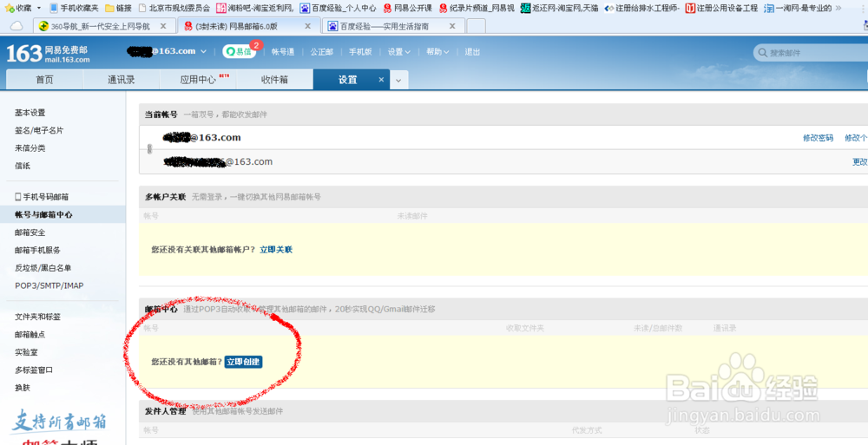Open 邮箱手机服务 settings
This screenshot has height=445, width=868.
coord(37,250)
